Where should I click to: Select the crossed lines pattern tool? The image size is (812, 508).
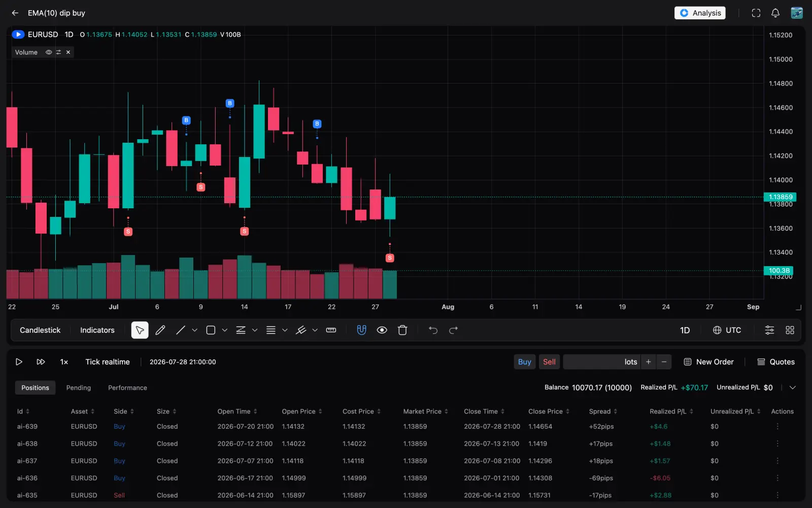pos(301,330)
